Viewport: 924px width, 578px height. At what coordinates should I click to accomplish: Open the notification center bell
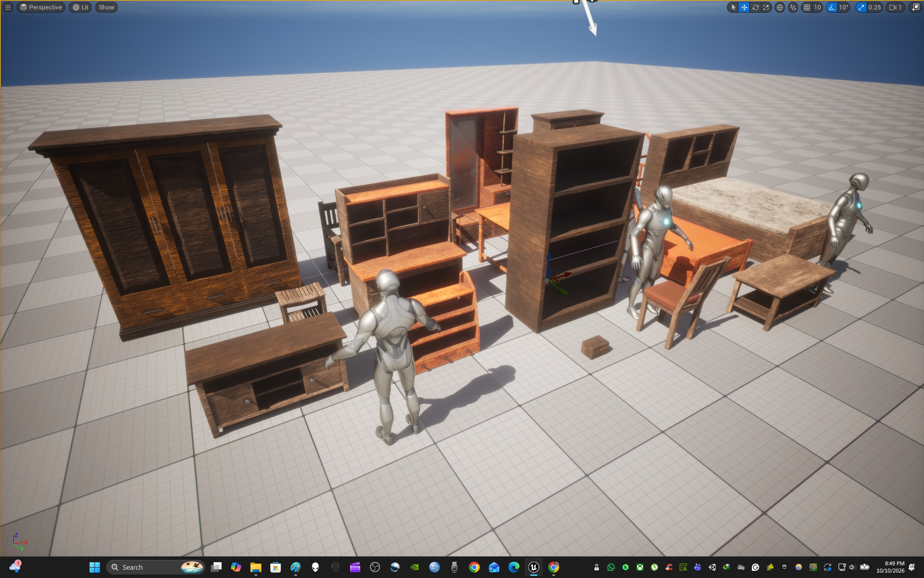tap(912, 567)
